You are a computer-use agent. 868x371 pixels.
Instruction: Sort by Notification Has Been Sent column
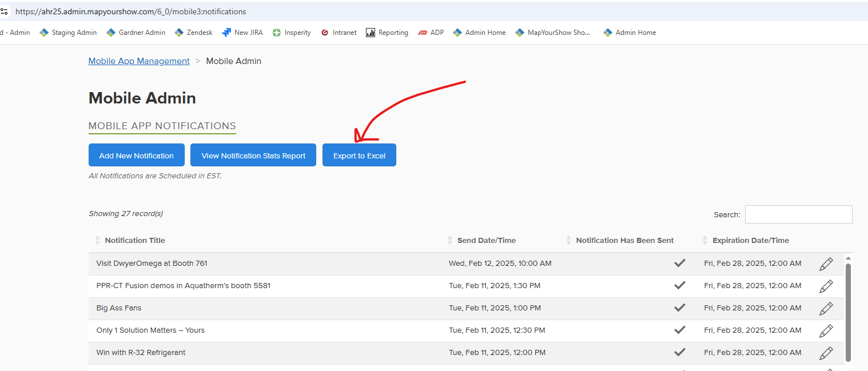coord(624,241)
